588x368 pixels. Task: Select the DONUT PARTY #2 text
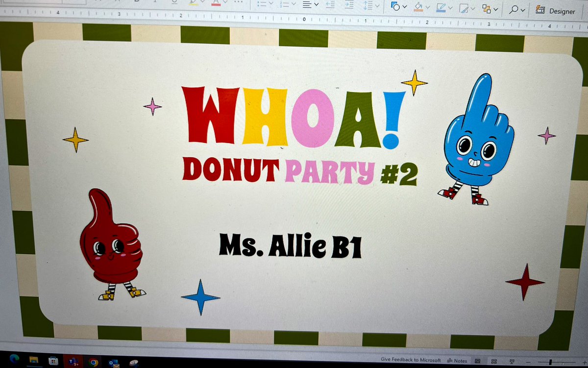[x=299, y=171]
